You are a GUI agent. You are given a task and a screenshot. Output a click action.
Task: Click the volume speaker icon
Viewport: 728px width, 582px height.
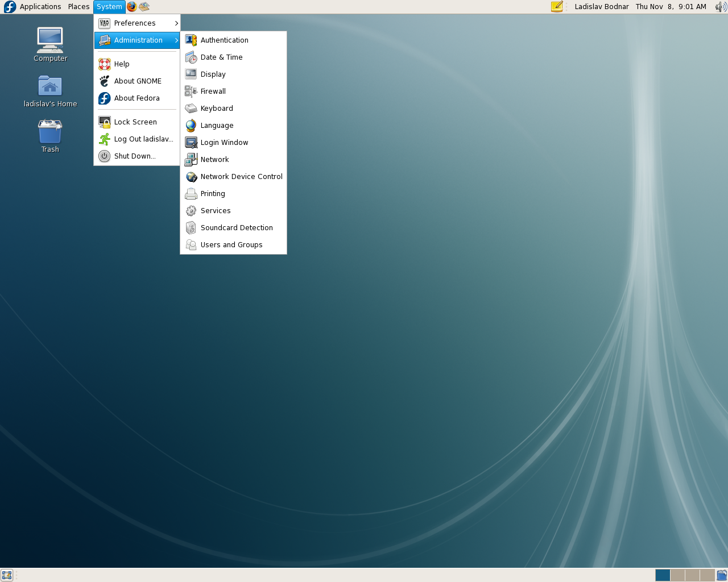click(721, 7)
